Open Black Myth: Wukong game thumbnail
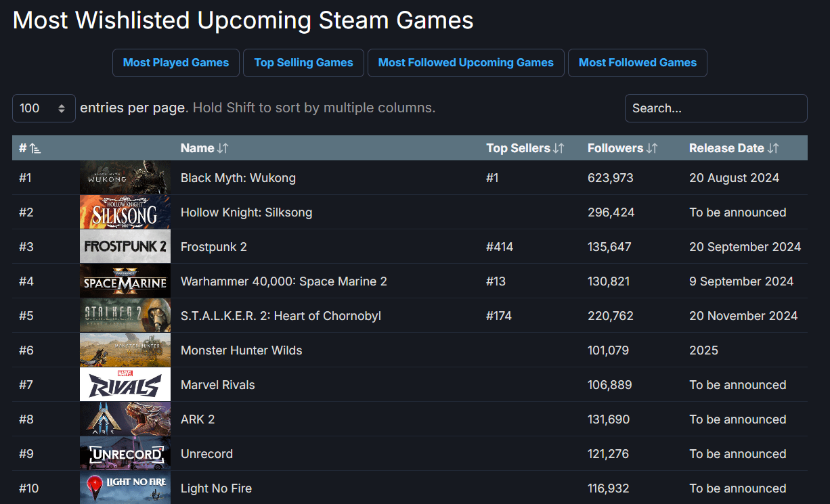The width and height of the screenshot is (830, 504). (125, 178)
